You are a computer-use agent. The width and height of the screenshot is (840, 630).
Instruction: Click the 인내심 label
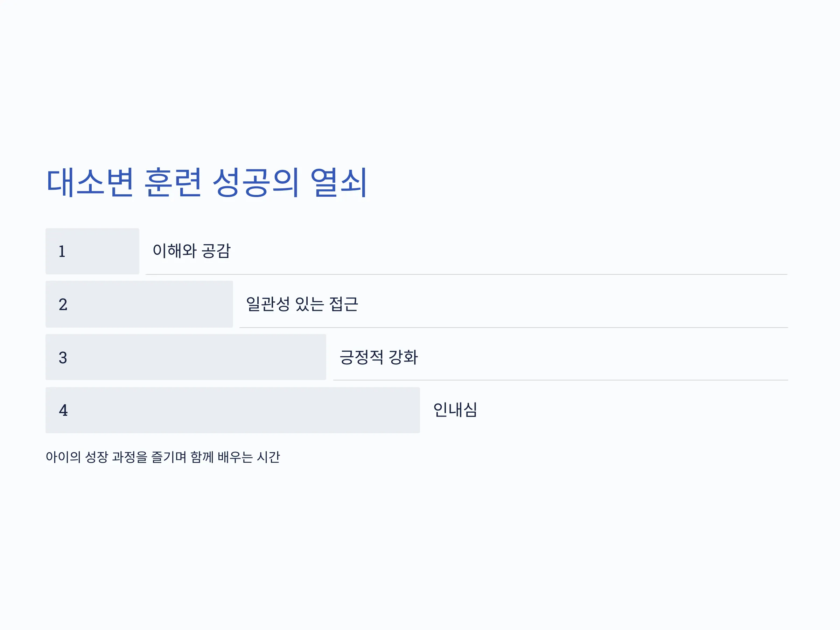tap(455, 410)
